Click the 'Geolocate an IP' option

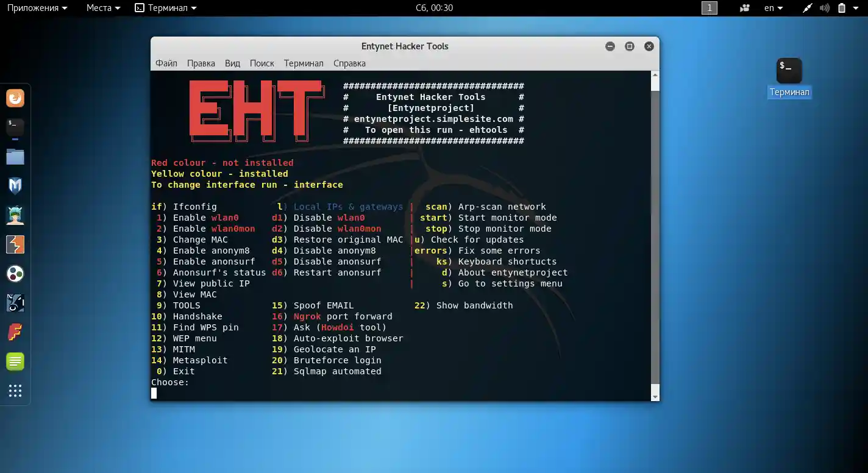pyautogui.click(x=335, y=349)
